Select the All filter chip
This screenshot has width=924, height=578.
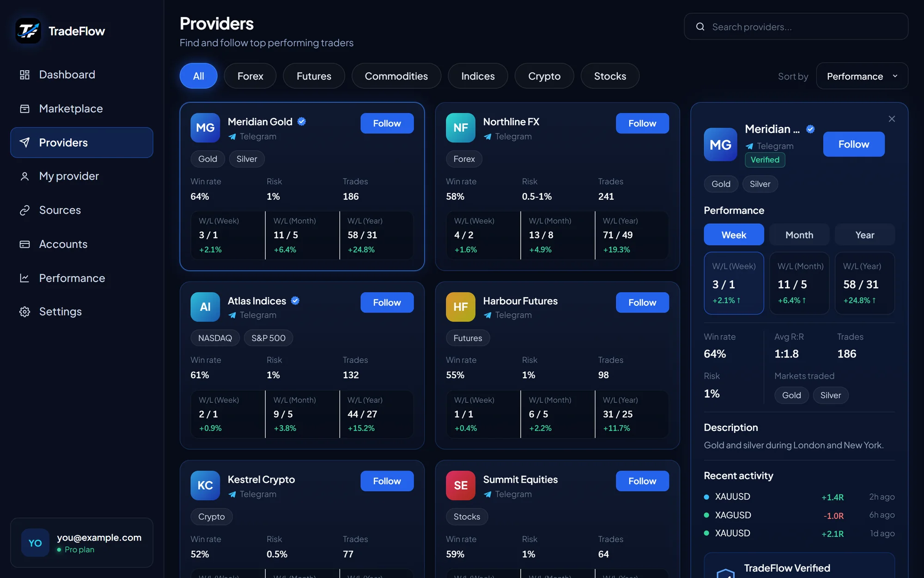[x=199, y=76]
